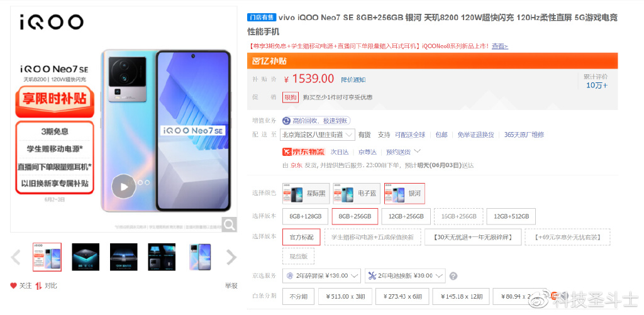The width and height of the screenshot is (644, 315).
Task: Click 京尊达 delivery link
Action: pyautogui.click(x=367, y=152)
